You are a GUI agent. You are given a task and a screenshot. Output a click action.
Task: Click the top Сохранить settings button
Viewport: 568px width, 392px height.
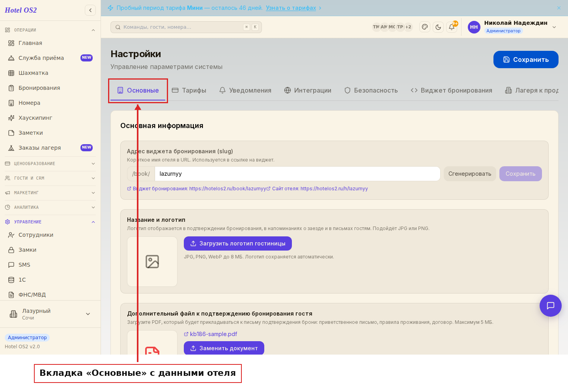[526, 59]
